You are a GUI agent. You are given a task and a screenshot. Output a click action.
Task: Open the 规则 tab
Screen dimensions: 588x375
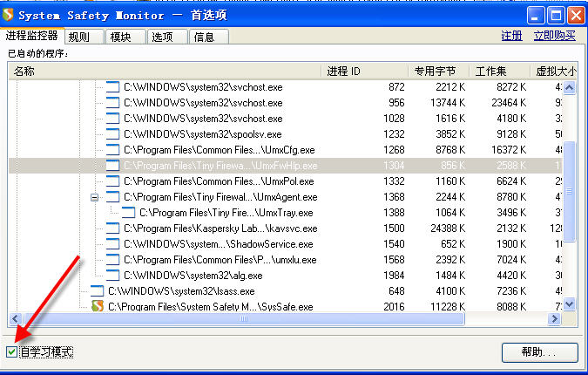(84, 37)
